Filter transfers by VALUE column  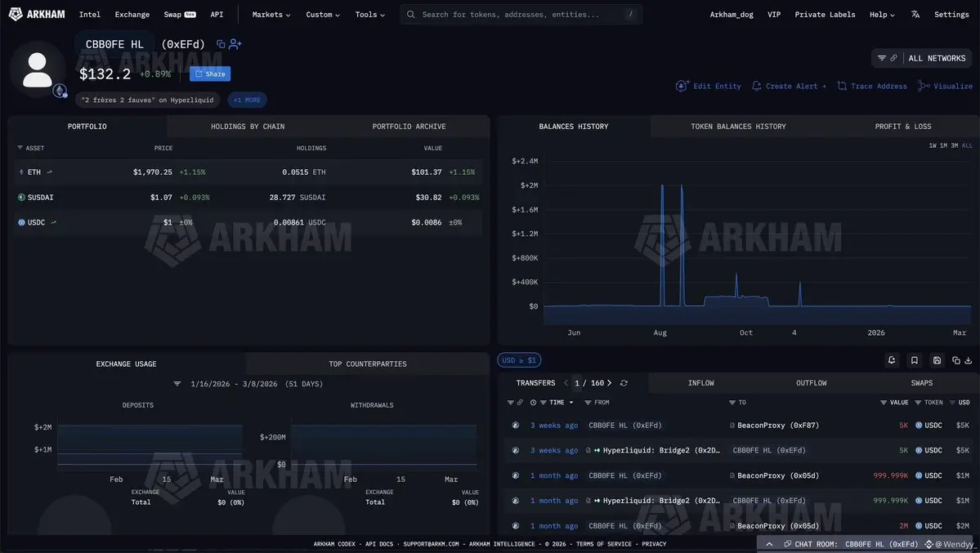(x=883, y=403)
